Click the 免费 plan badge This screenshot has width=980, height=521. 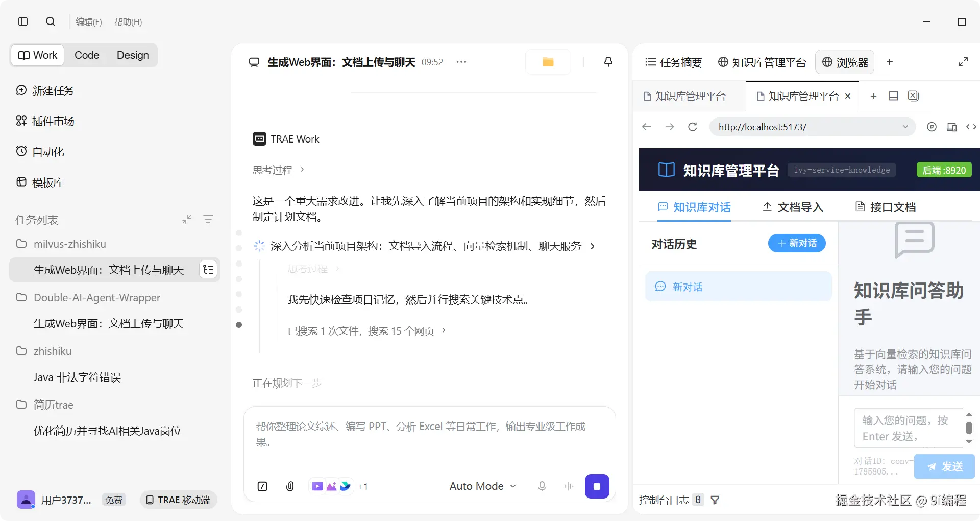tap(114, 500)
